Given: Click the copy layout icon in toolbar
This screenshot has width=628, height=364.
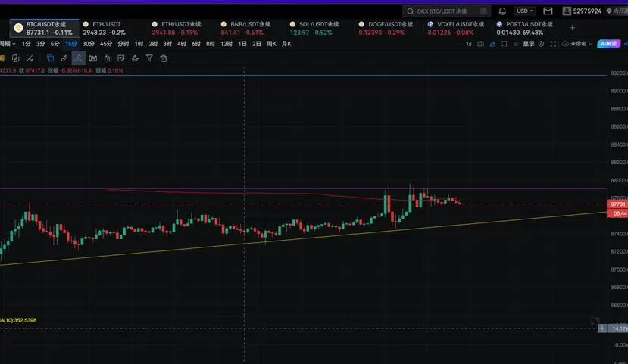Looking at the screenshot, I should [16, 58].
